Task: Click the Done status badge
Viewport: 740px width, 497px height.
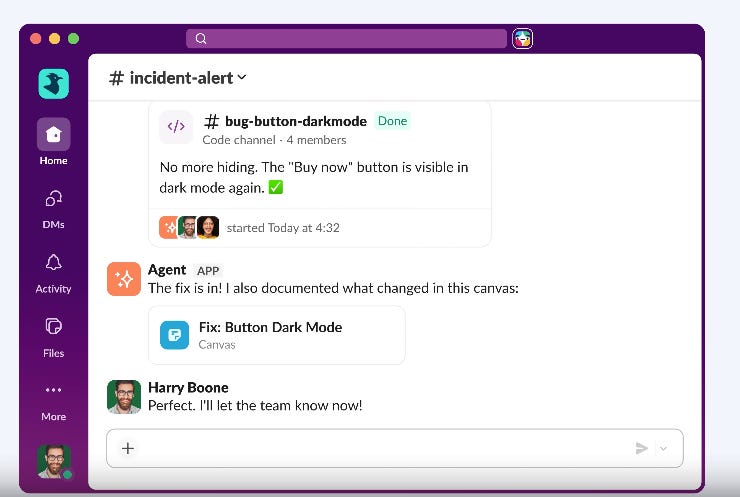Action: (392, 121)
